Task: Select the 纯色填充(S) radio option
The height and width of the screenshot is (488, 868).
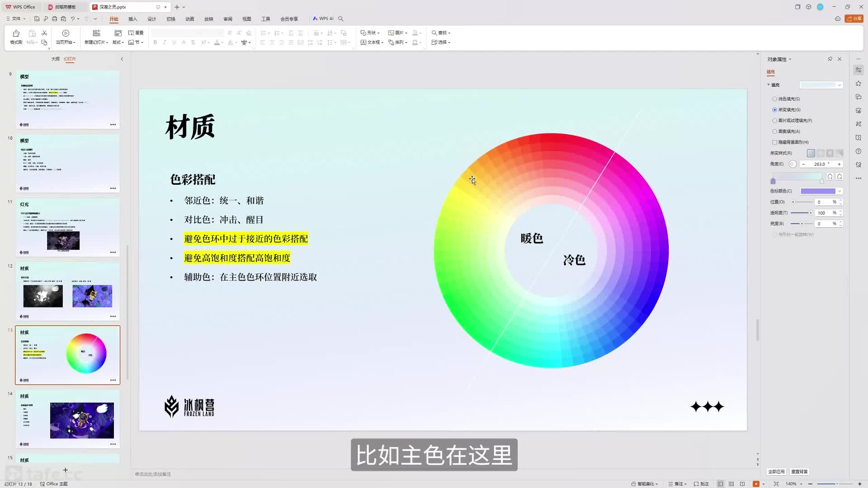Action: (x=786, y=99)
